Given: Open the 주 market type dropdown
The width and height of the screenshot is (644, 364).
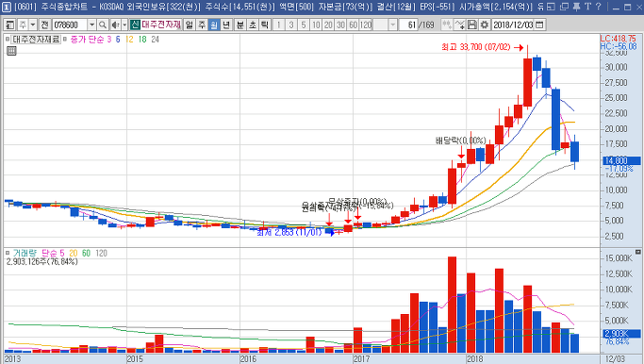Looking at the screenshot, I should click(x=33, y=25).
